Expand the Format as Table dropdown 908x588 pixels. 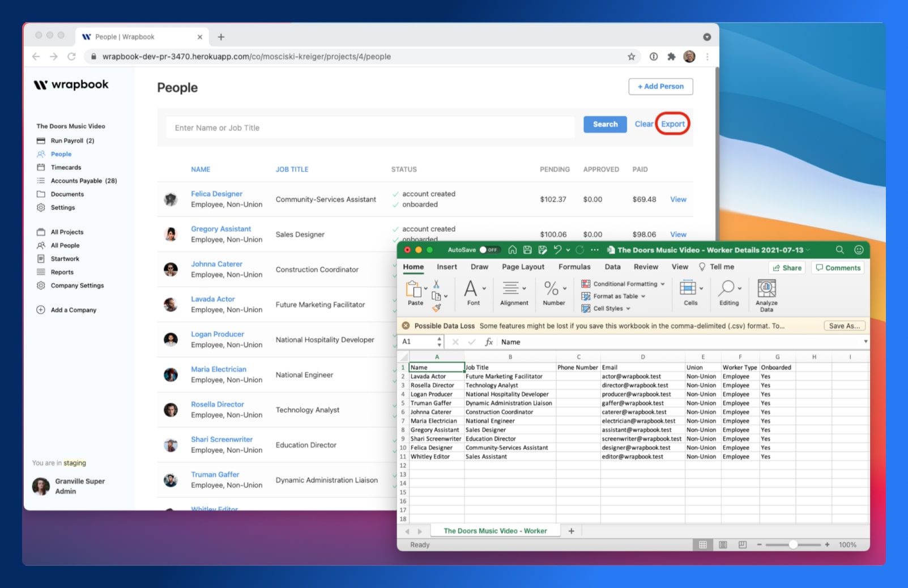(x=643, y=296)
